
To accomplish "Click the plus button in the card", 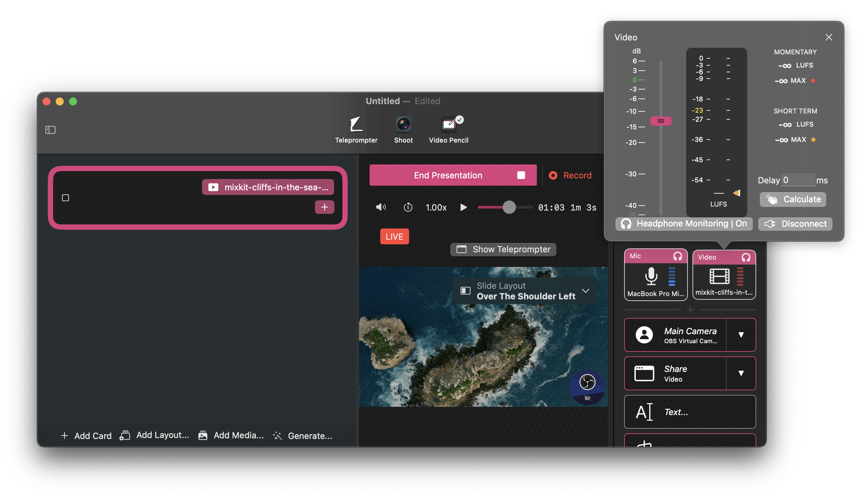I will pyautogui.click(x=324, y=207).
